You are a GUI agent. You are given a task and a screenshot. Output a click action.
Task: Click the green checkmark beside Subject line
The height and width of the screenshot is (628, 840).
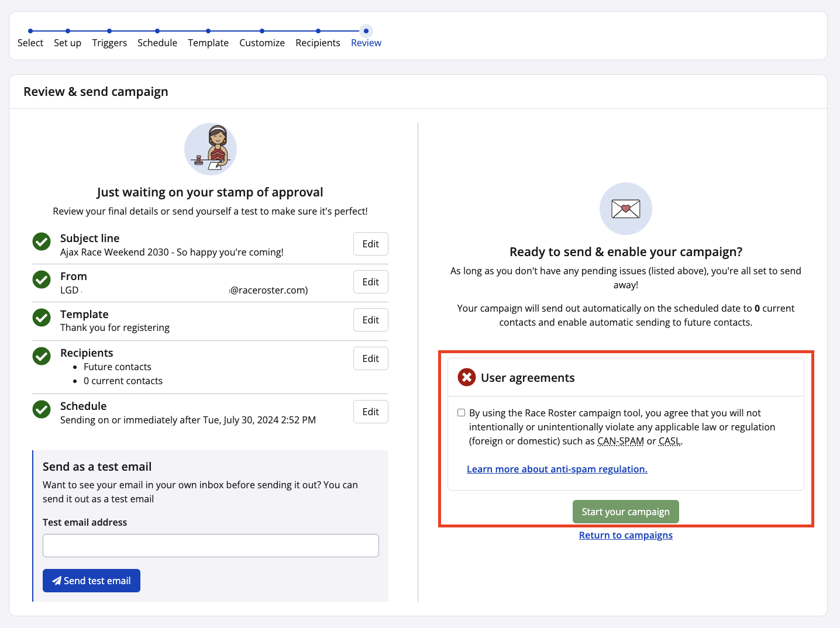42,241
